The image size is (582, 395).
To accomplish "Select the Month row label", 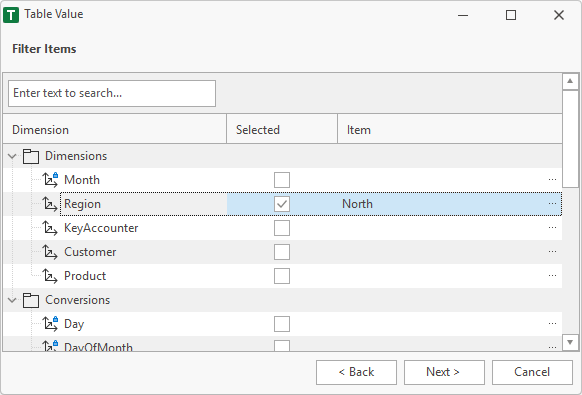I will [82, 180].
